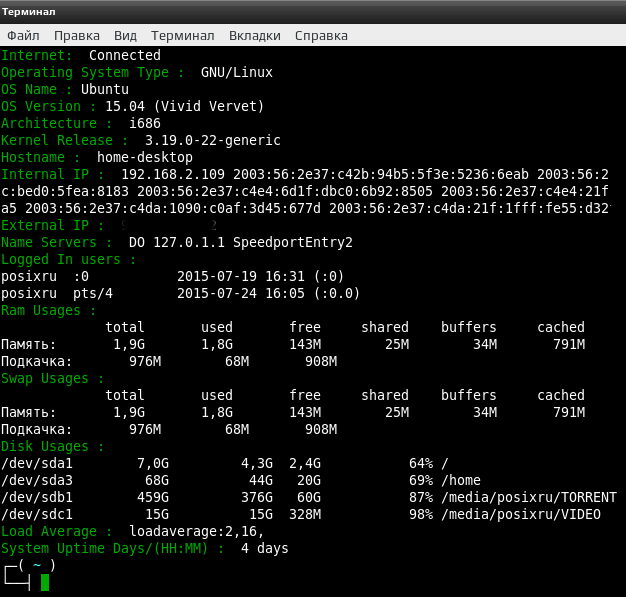This screenshot has height=597, width=626.
Task: Click the 192.168.2.109 internal IP address
Action: point(173,175)
